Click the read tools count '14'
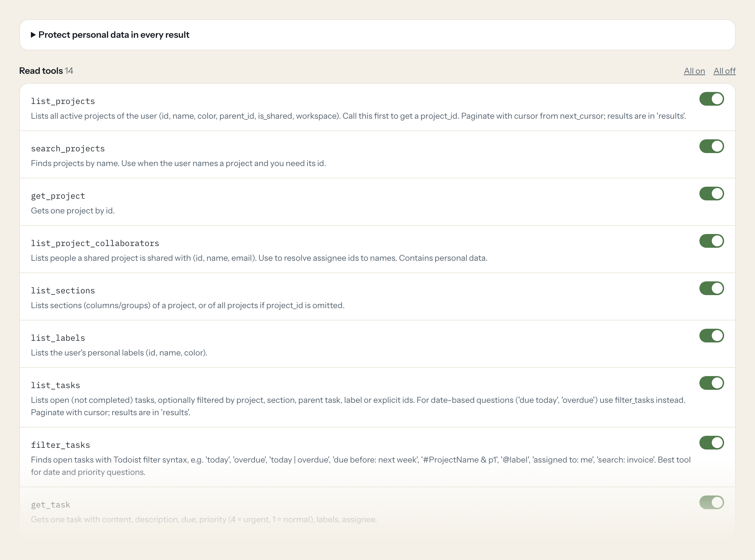The image size is (755, 560). click(69, 71)
